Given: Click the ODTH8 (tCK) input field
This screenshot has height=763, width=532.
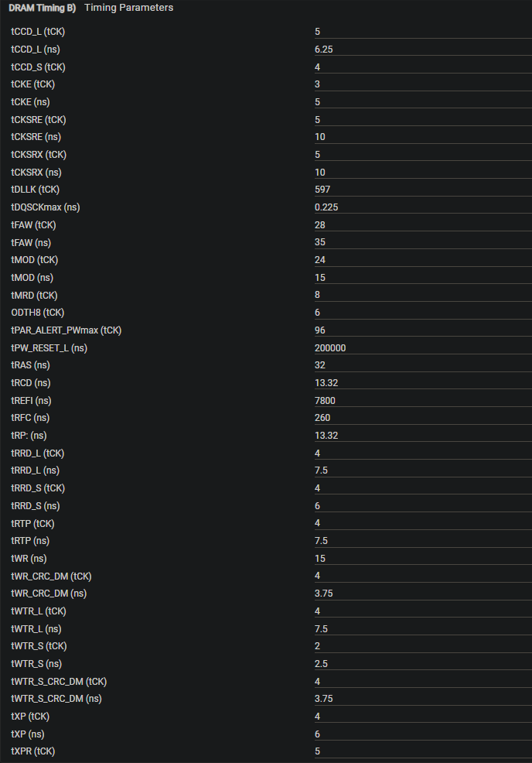Looking at the screenshot, I should coord(423,313).
